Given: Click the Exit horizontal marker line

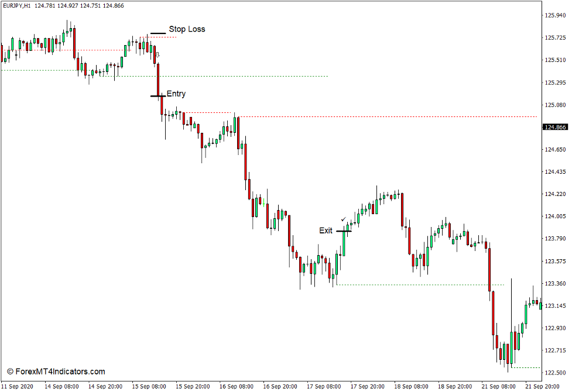Looking at the screenshot, I should tap(344, 231).
